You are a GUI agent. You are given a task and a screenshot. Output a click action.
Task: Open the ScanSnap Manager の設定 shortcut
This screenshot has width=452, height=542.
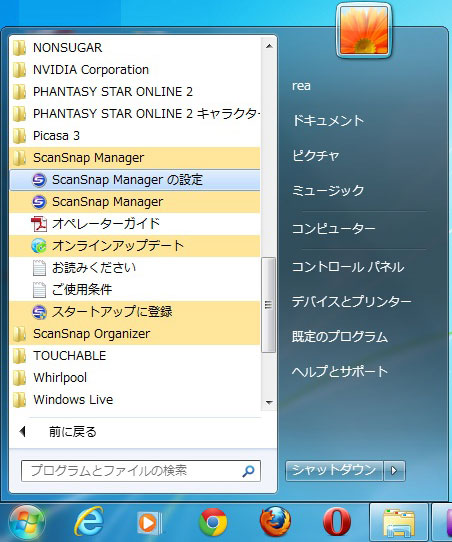click(x=135, y=180)
